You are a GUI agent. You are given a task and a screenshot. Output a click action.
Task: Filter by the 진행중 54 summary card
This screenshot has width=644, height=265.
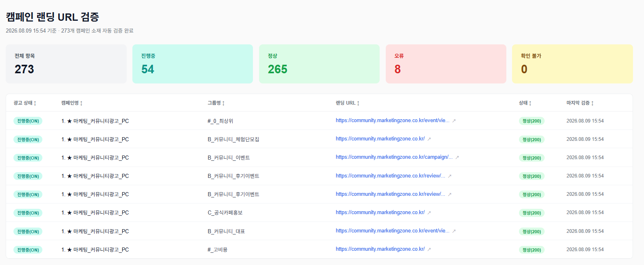tap(193, 64)
